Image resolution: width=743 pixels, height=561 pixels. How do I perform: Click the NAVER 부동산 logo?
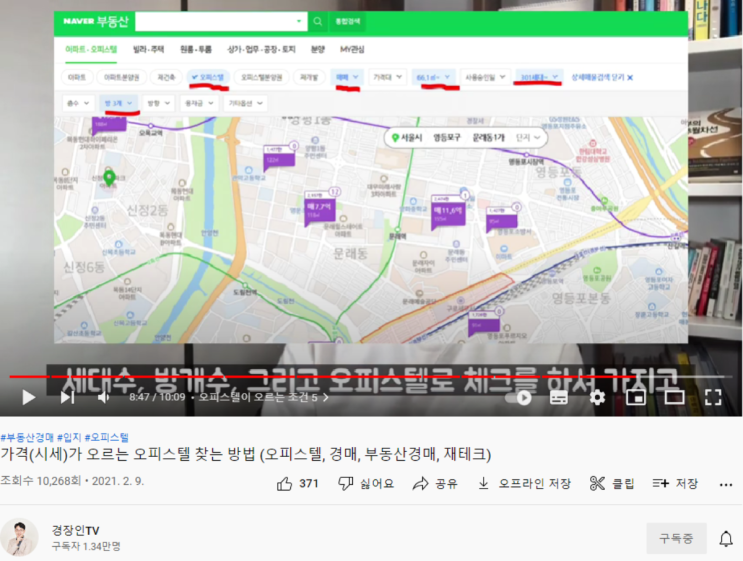96,21
